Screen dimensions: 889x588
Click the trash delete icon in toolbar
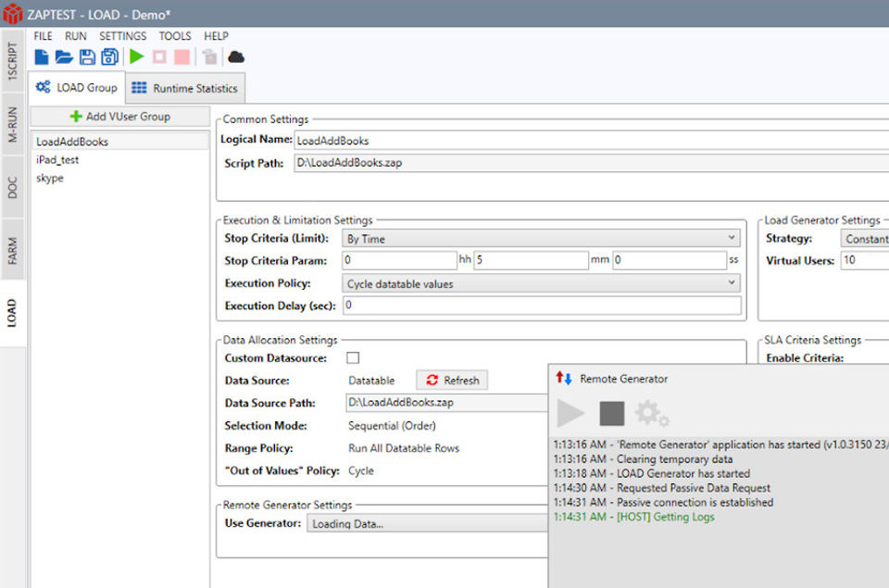point(210,57)
